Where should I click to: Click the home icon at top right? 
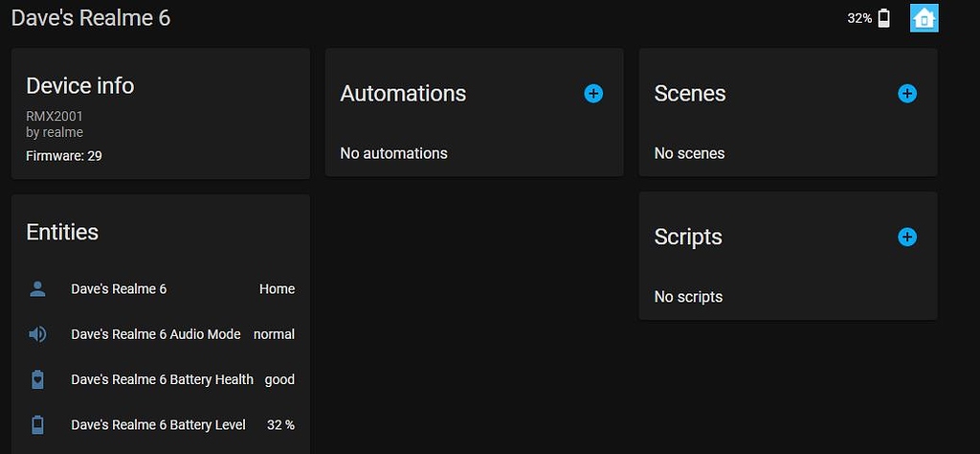coord(924,18)
